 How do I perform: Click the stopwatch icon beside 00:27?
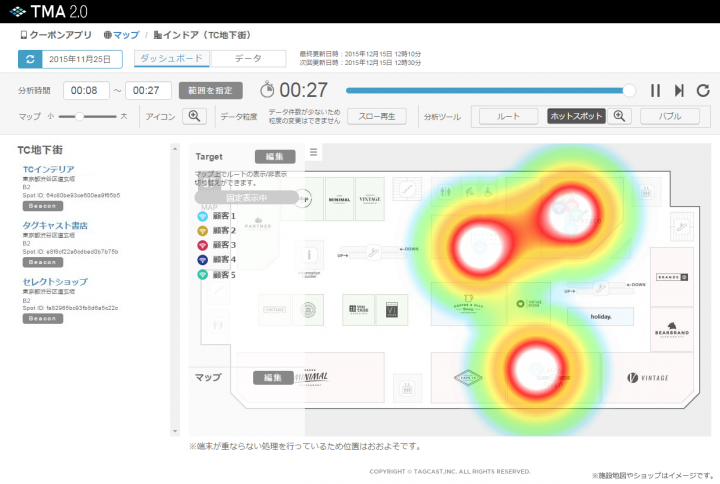coord(267,90)
